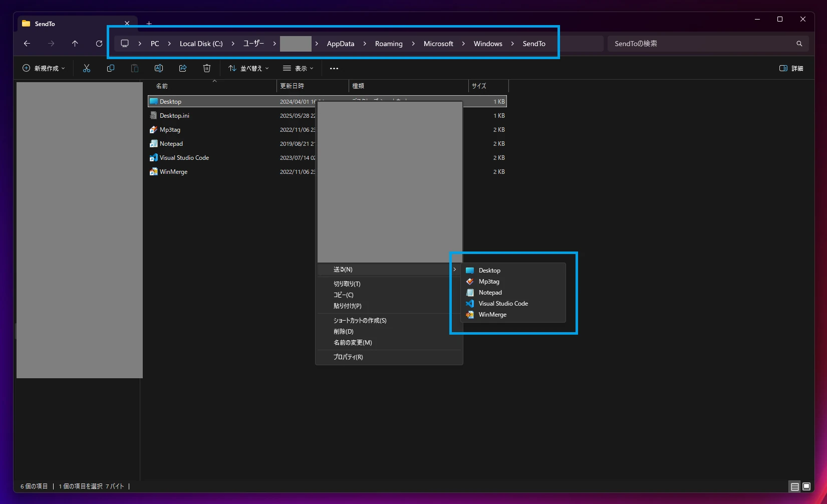Open the New (新規作成) dropdown
Image resolution: width=827 pixels, height=504 pixels.
pyautogui.click(x=44, y=68)
